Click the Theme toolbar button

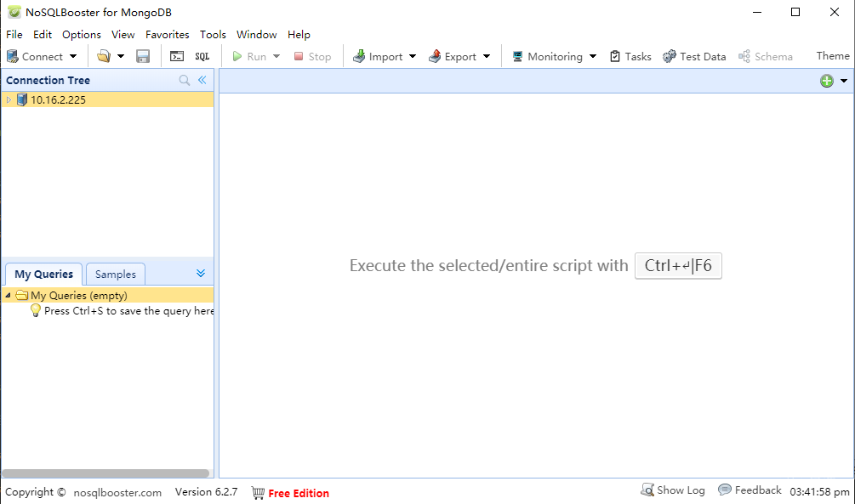tap(833, 56)
